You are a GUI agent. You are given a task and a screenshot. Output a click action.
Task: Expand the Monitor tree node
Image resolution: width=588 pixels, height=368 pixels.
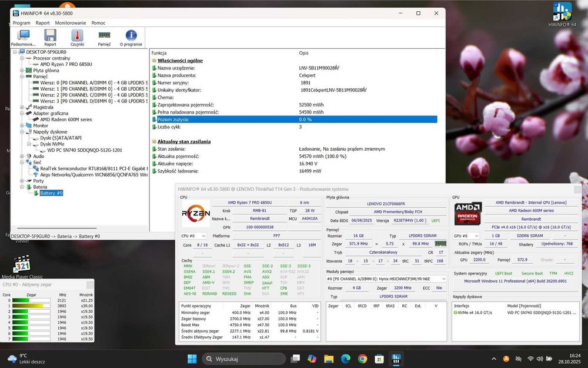point(22,125)
